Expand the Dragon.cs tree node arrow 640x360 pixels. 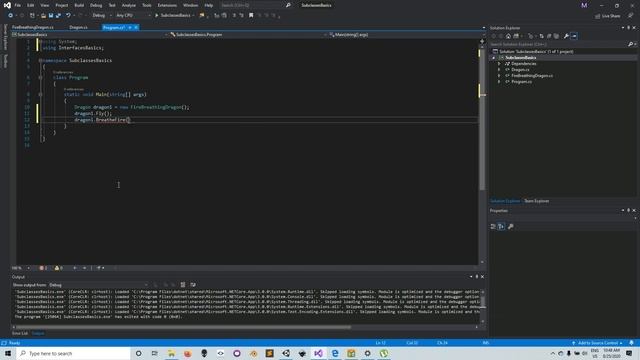click(x=499, y=70)
